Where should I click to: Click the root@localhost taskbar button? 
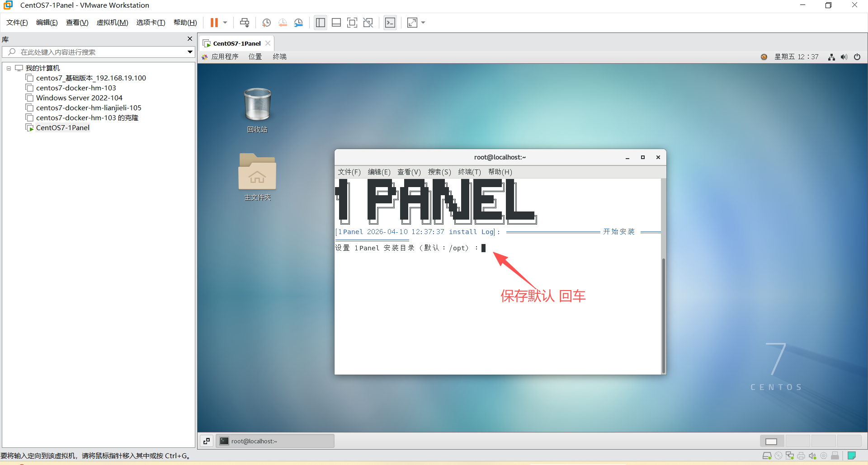[275, 441]
